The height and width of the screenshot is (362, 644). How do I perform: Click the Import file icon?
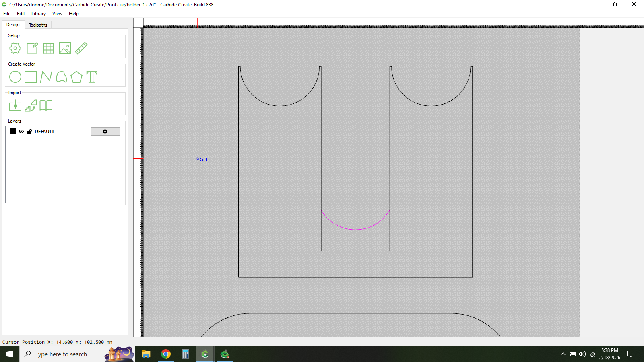click(15, 105)
